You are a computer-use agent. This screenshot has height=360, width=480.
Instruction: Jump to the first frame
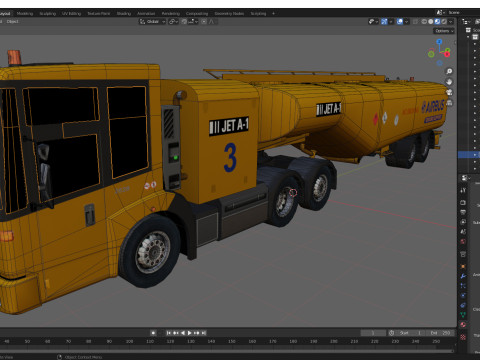(x=169, y=333)
